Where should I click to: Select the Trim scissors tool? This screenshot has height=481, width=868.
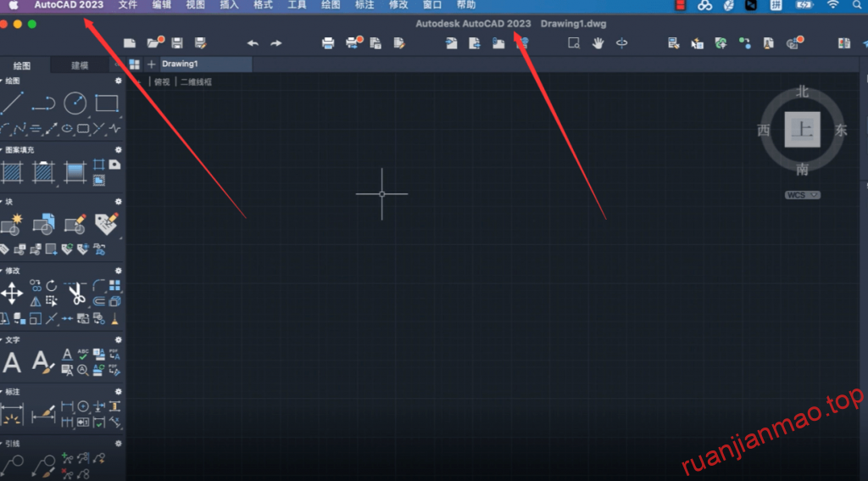coord(75,294)
